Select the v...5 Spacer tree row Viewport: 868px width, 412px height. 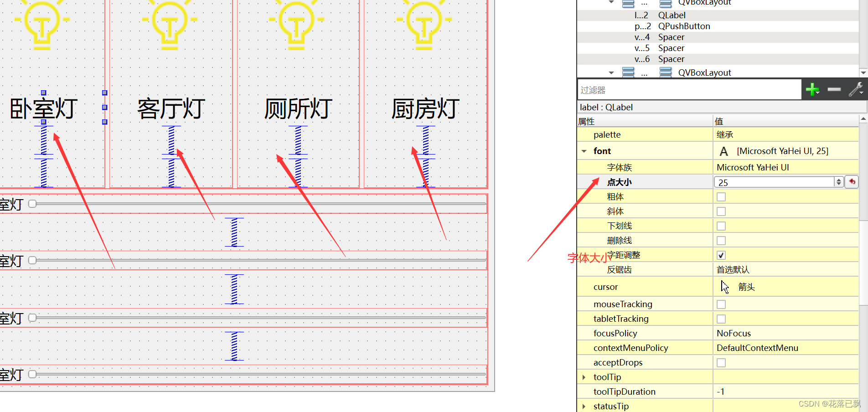pyautogui.click(x=718, y=48)
